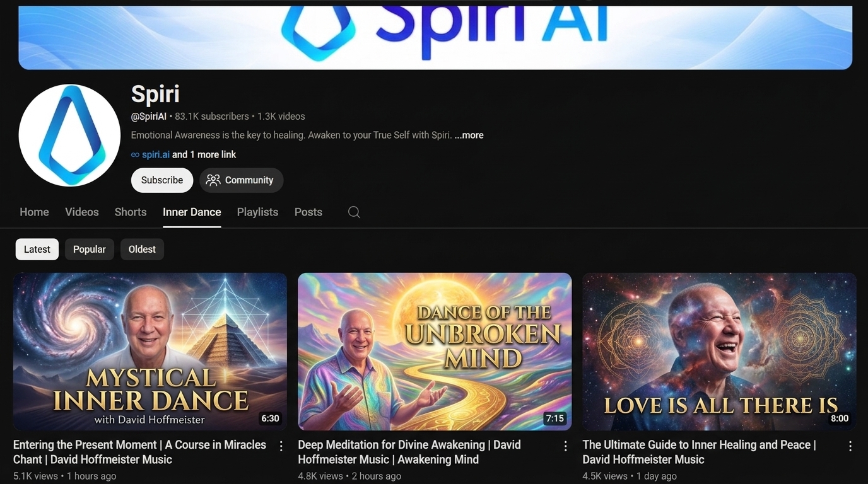Open the Community button

[241, 180]
